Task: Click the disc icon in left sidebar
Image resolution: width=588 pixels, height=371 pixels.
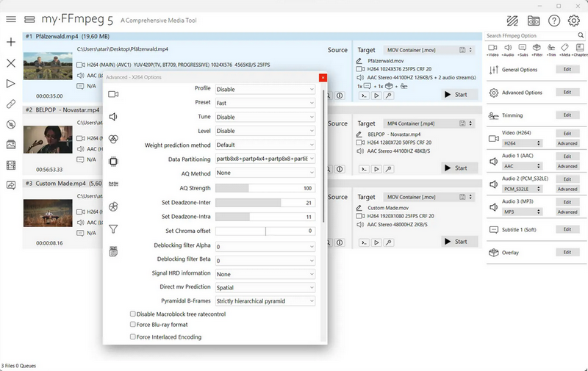Action: click(x=11, y=124)
